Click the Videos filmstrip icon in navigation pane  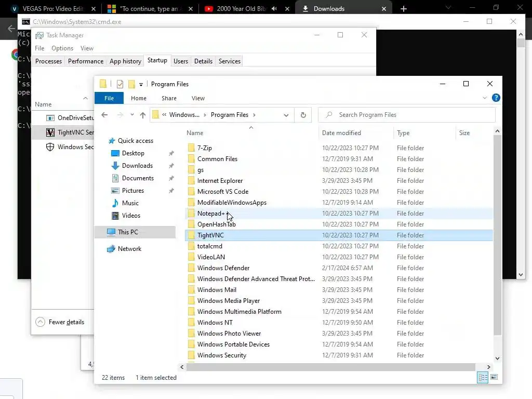(x=115, y=216)
